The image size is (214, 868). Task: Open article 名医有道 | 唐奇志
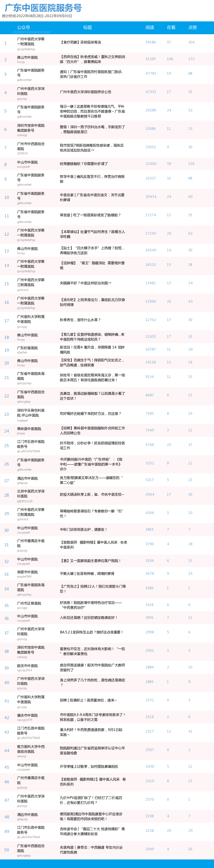[91, 849]
